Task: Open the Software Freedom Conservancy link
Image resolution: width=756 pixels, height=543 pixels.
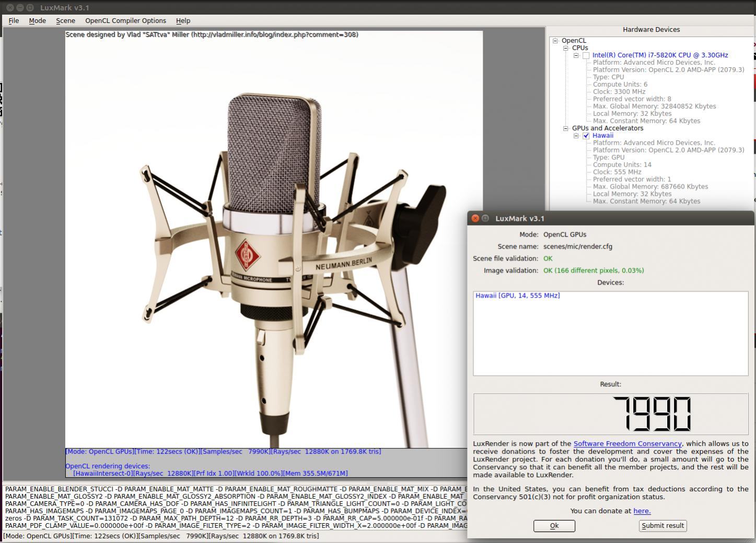Action: (x=627, y=444)
